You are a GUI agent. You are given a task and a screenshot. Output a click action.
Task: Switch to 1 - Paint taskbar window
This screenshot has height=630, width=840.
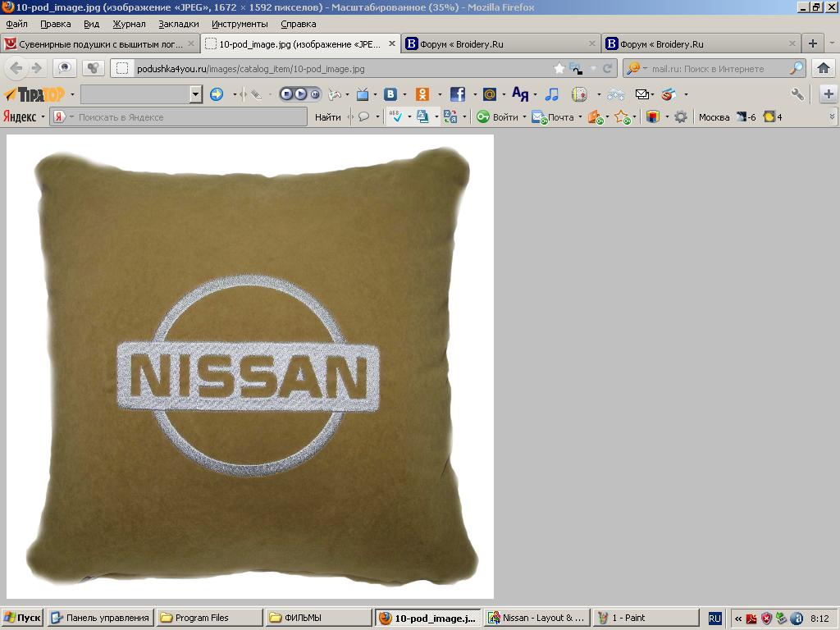646,618
